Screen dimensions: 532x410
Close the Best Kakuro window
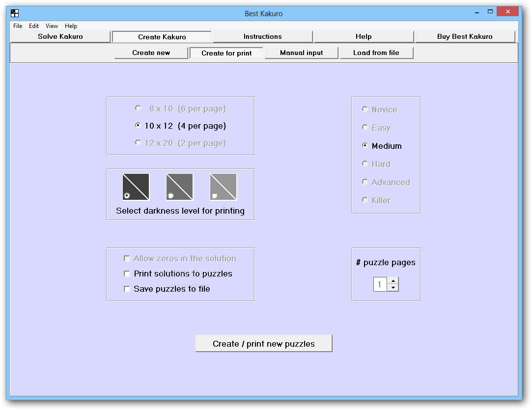click(507, 11)
